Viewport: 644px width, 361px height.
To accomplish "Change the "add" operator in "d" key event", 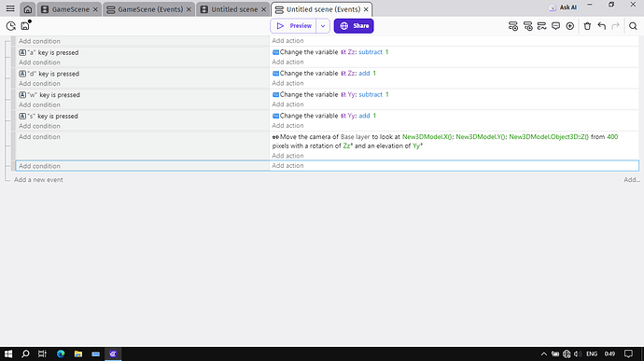I will point(364,74).
